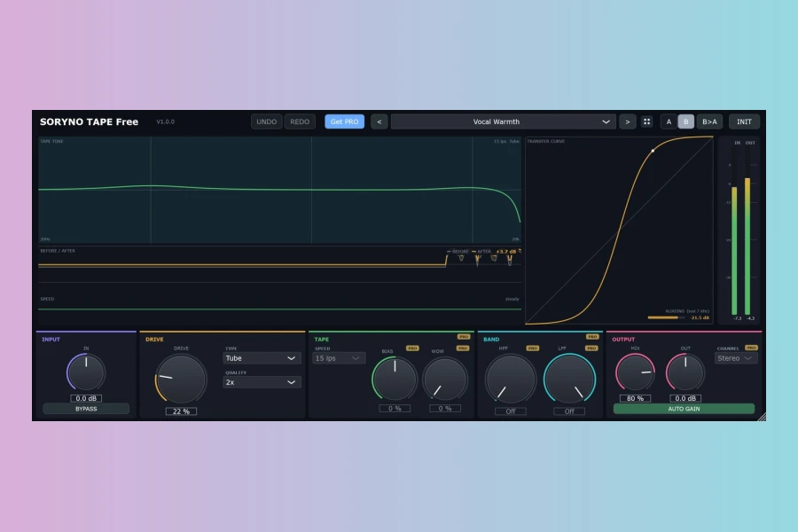Click the PRO badge above CHANNEL
798x532 pixels.
click(x=751, y=348)
